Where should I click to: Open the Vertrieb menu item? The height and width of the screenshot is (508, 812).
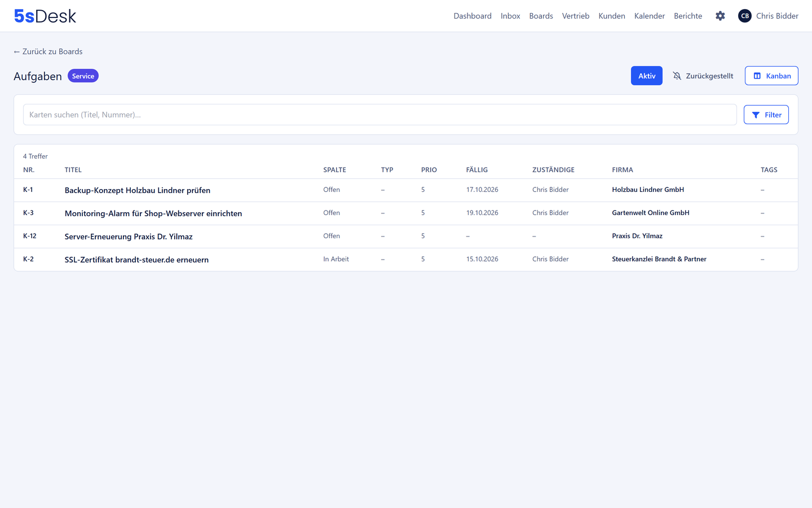click(576, 16)
